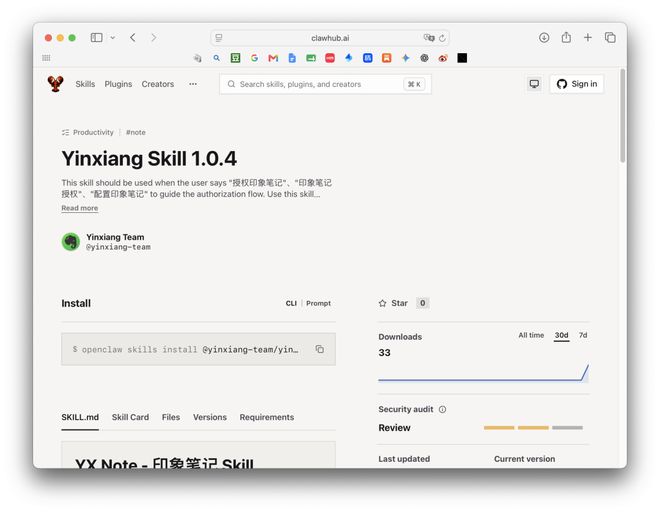Viewport: 660px width, 512px height.
Task: Show All time downloads
Action: 531,335
